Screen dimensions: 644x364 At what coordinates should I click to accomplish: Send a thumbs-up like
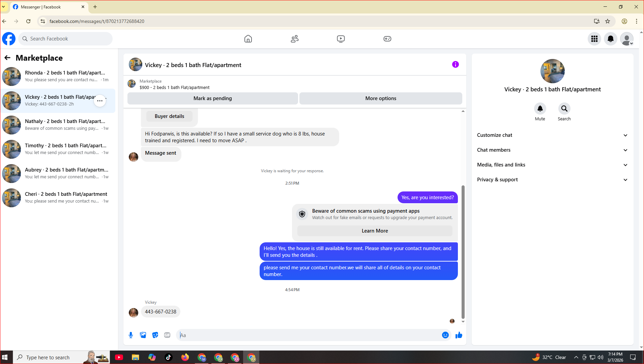tap(459, 335)
